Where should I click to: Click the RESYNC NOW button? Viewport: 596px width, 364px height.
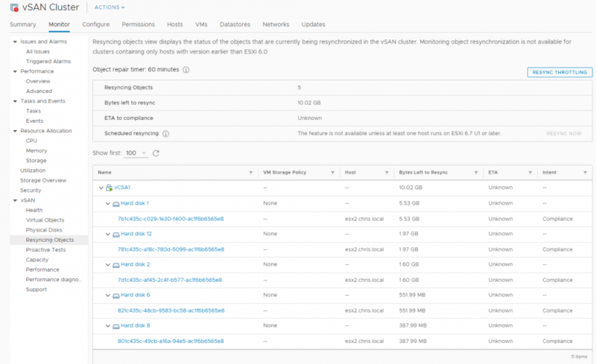click(564, 133)
